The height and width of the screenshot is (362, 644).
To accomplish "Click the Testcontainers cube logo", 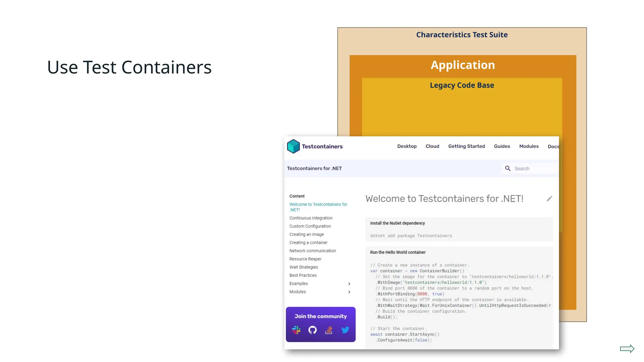I will pos(293,146).
